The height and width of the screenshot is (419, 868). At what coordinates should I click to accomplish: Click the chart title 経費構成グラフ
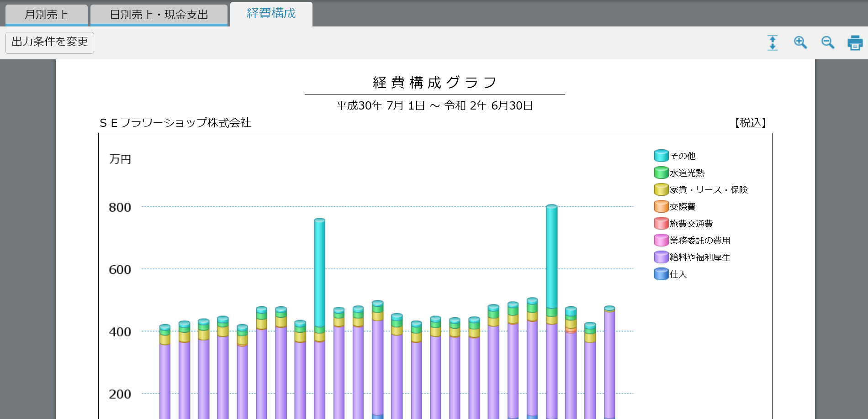(434, 83)
